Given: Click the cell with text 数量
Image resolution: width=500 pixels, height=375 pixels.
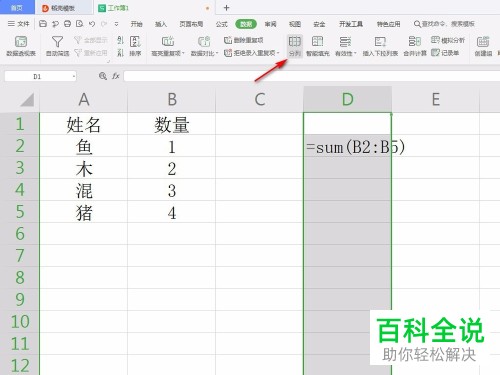Looking at the screenshot, I should tap(172, 124).
